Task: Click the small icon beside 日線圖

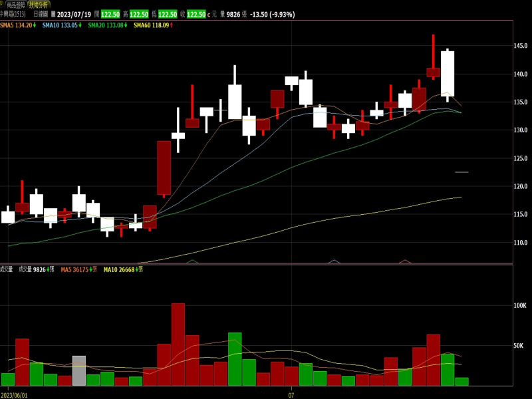Action: click(53, 14)
